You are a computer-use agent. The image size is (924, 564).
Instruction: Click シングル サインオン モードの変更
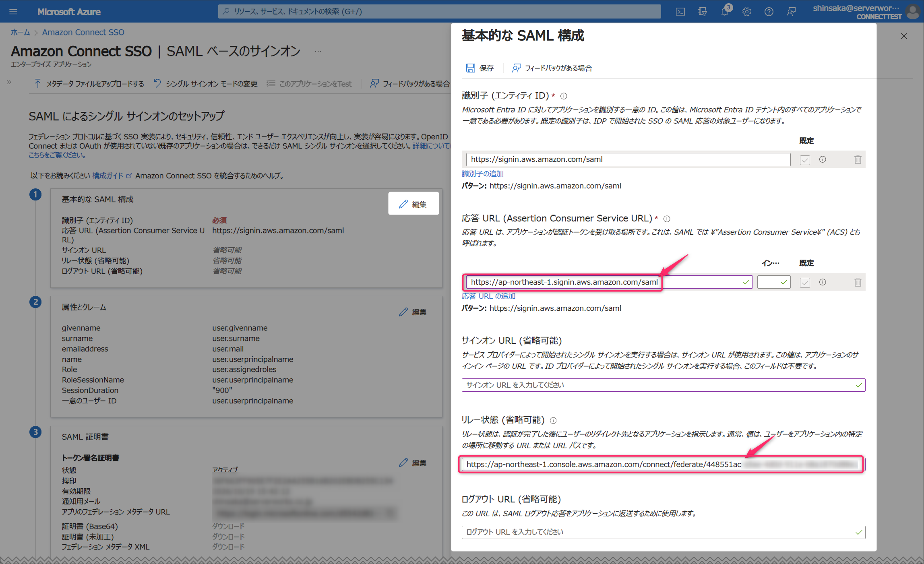click(206, 84)
